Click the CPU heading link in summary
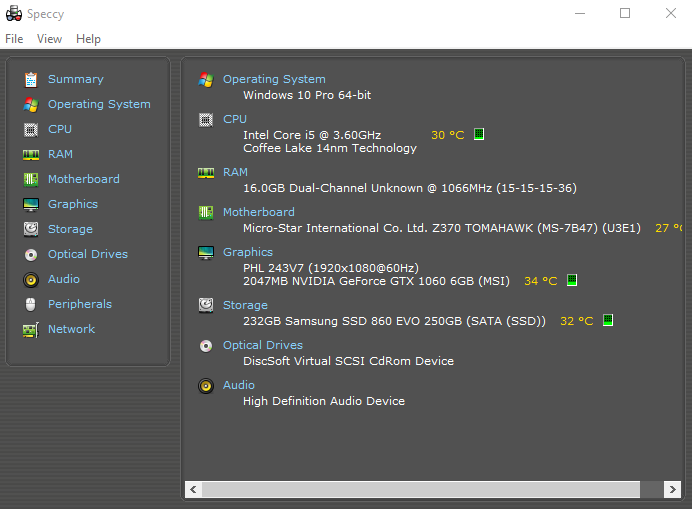692x509 pixels. tap(235, 119)
